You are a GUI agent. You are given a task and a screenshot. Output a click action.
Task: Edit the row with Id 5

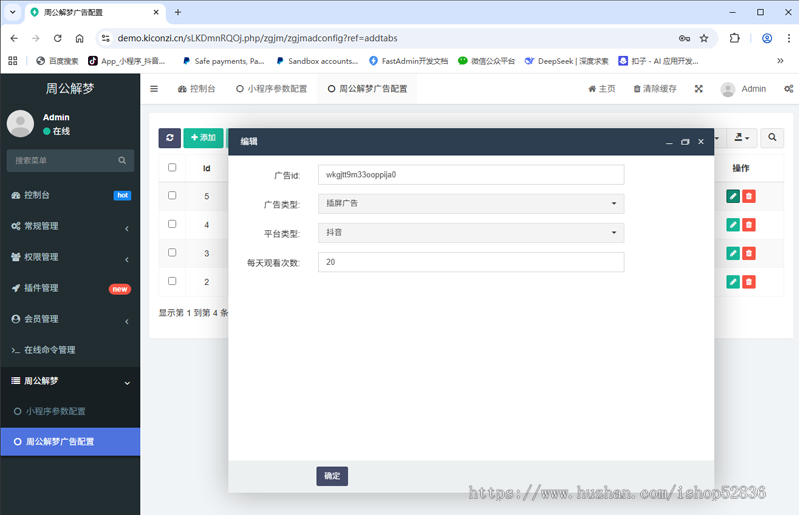point(733,196)
